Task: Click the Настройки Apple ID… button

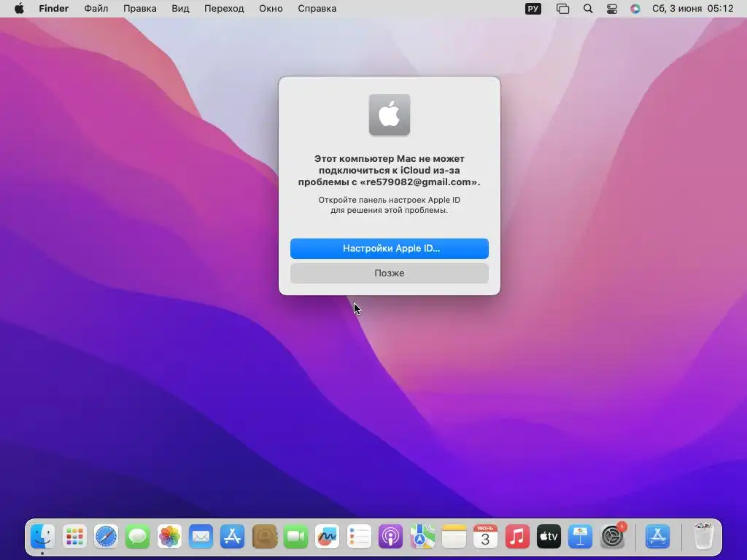Action: coord(390,249)
